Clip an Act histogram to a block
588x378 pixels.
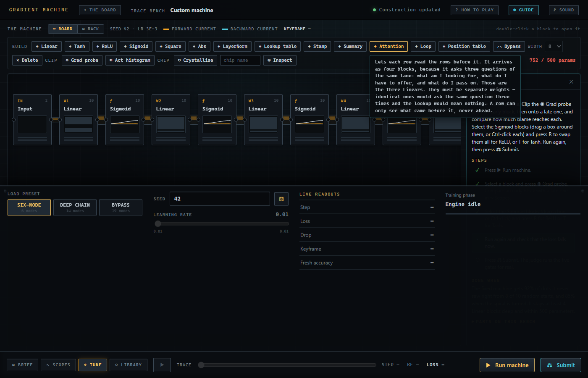pos(130,60)
